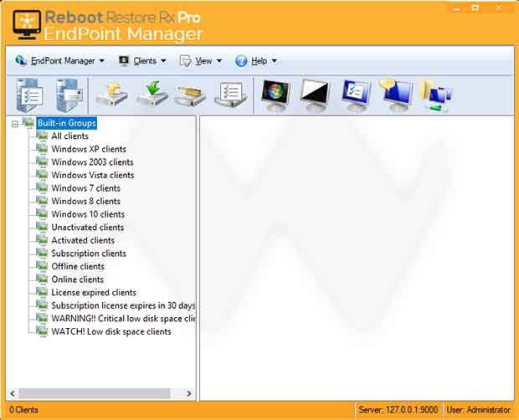
Task: Select Windows 2003 clients group
Action: tap(92, 162)
